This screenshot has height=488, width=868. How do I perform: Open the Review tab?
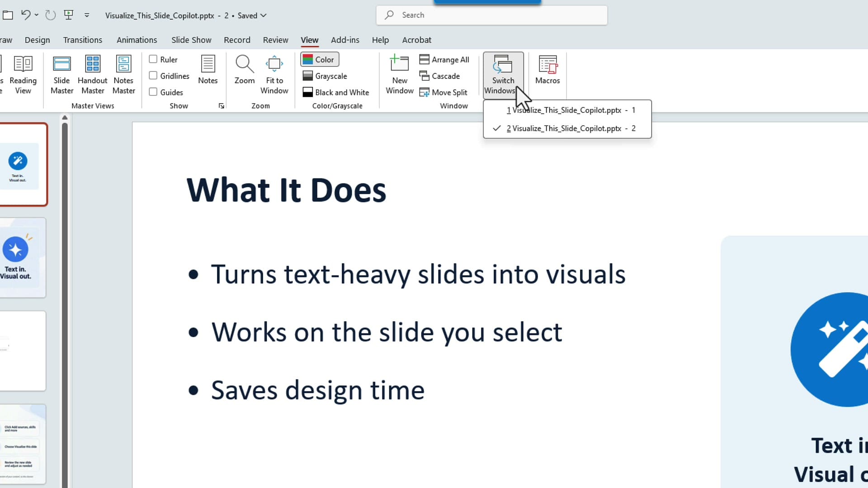(276, 40)
